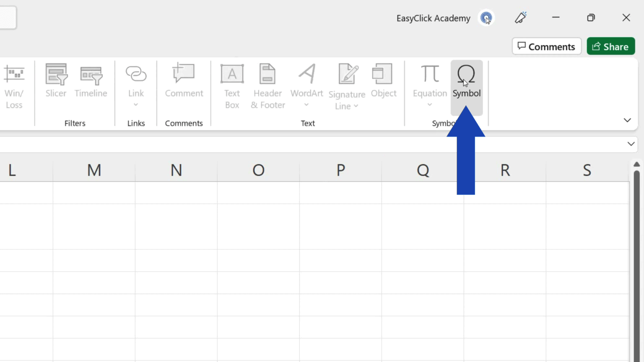This screenshot has width=644, height=362.
Task: Expand the formula bar
Action: coord(631,144)
